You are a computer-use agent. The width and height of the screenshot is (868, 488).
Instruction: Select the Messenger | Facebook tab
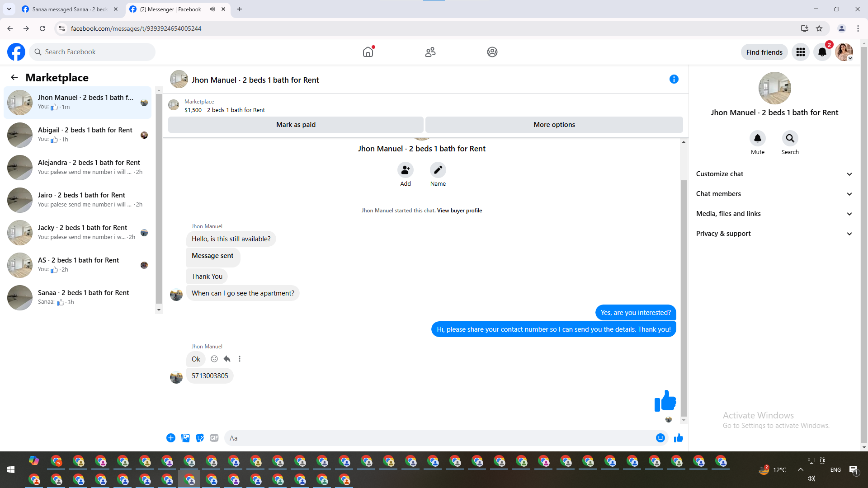[178, 9]
